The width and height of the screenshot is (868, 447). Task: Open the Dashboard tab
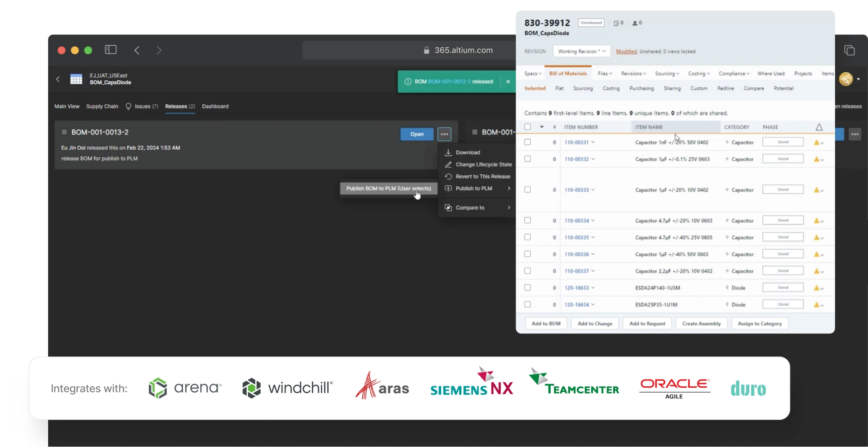(215, 107)
